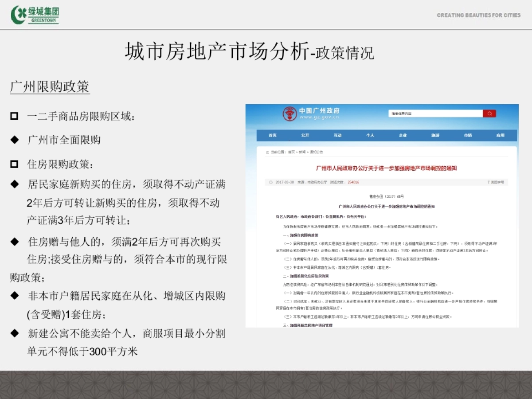Click the underlined 广州限购政策 heading
Viewport: 532px width, 399px height.
[x=50, y=86]
